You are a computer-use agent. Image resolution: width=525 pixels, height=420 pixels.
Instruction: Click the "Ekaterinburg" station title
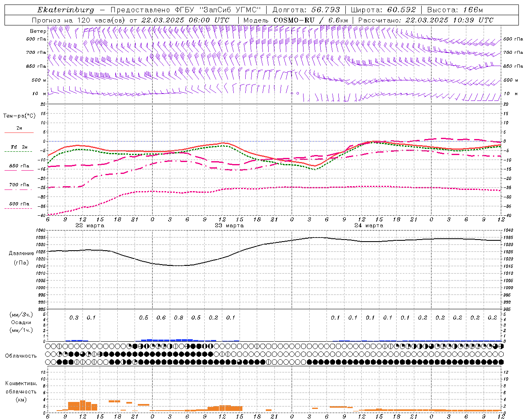coord(66,10)
